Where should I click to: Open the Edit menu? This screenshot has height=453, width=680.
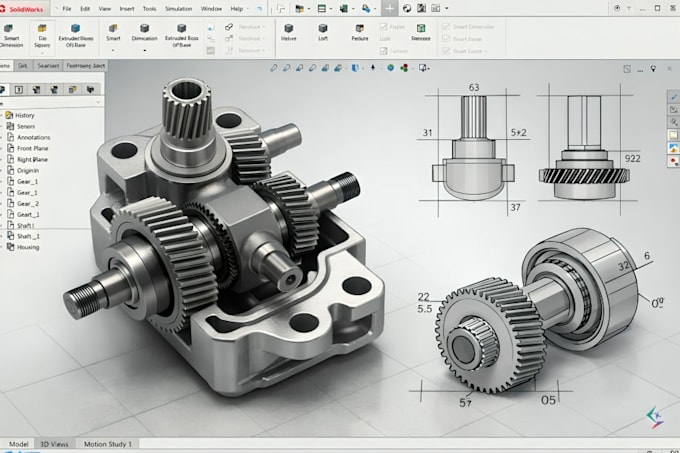(x=85, y=9)
